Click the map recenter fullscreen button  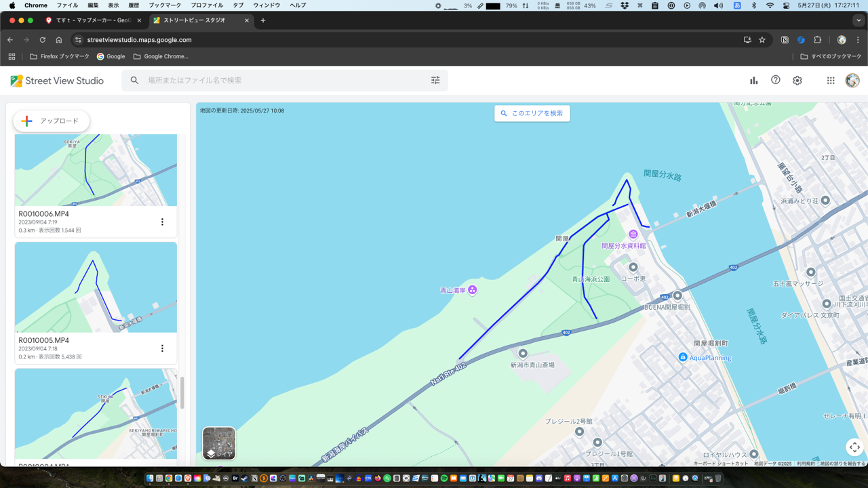pos(854,447)
